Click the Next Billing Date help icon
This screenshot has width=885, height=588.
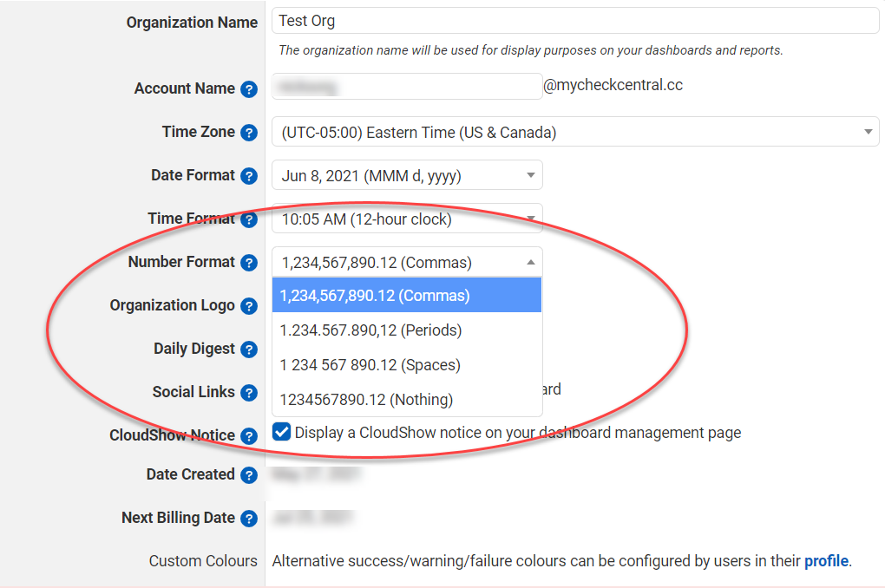[x=249, y=519]
